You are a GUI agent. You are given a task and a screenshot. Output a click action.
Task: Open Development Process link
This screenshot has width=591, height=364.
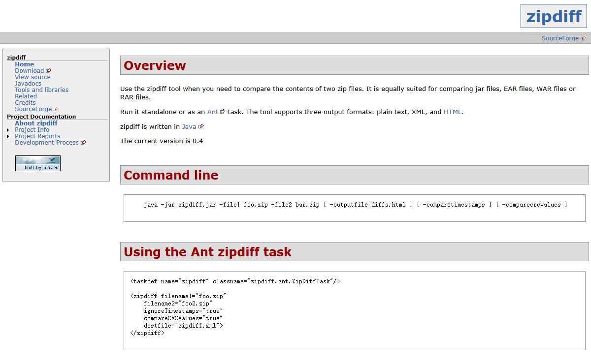(x=47, y=143)
